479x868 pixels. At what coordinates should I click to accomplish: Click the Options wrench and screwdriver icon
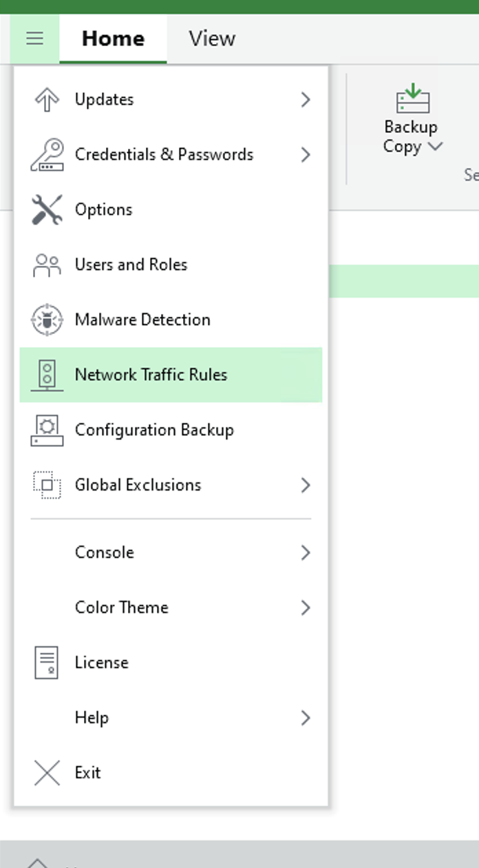coord(47,209)
